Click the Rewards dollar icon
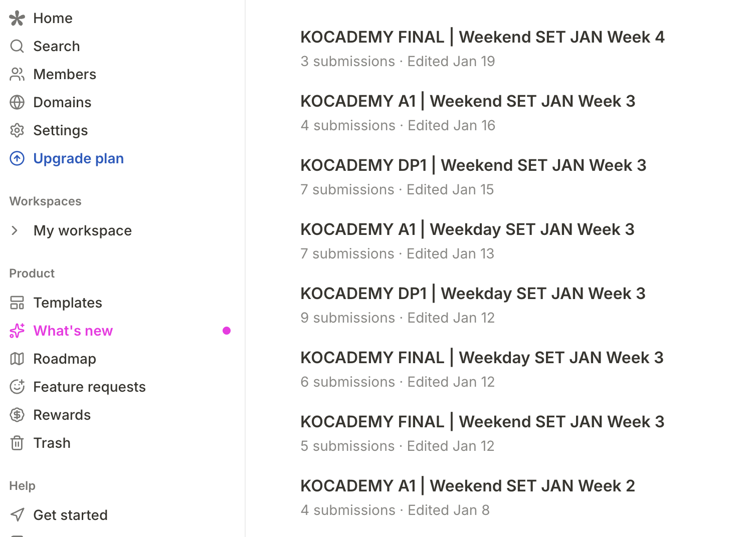756x537 pixels. [x=17, y=415]
